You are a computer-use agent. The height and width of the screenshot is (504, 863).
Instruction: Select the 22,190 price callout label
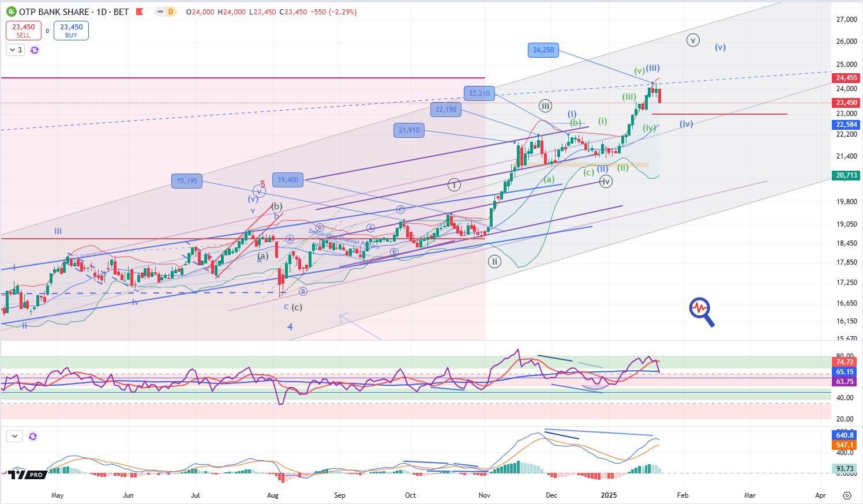446,110
